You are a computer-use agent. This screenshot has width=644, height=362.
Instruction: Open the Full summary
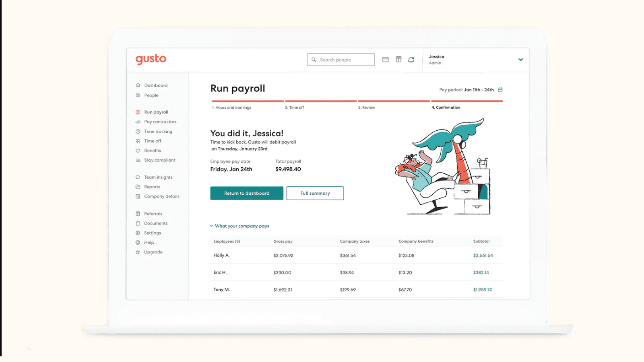point(315,193)
